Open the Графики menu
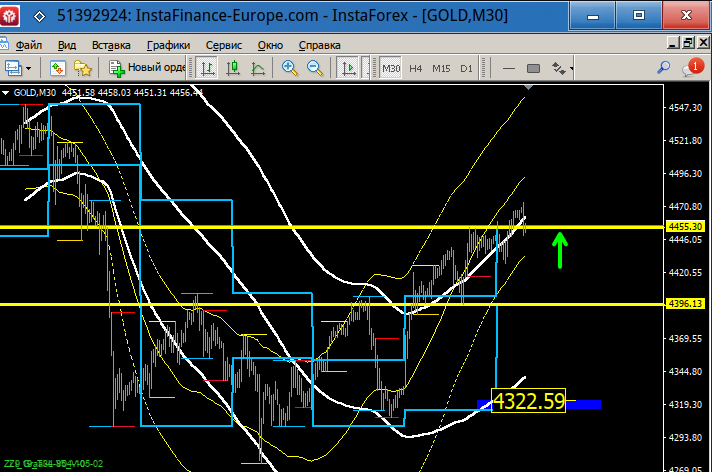The height and width of the screenshot is (472, 712). click(x=168, y=45)
